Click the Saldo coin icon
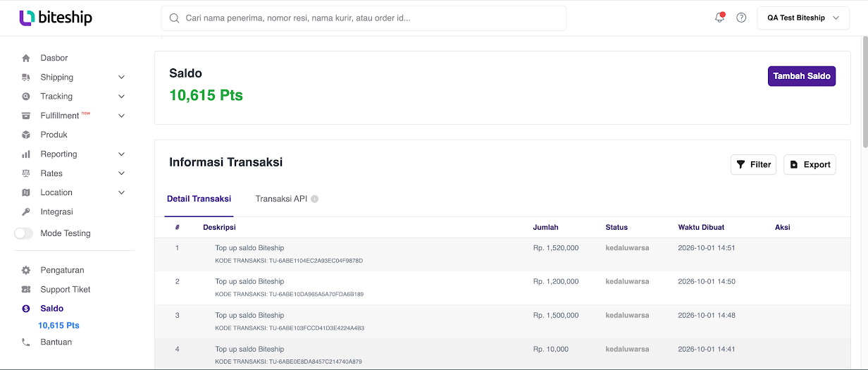This screenshot has width=868, height=370. click(26, 309)
